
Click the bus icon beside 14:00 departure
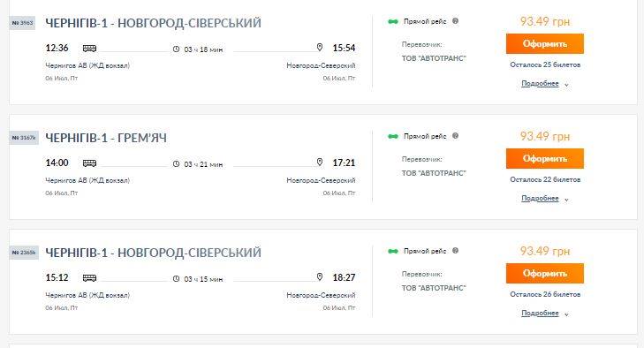coord(89,163)
